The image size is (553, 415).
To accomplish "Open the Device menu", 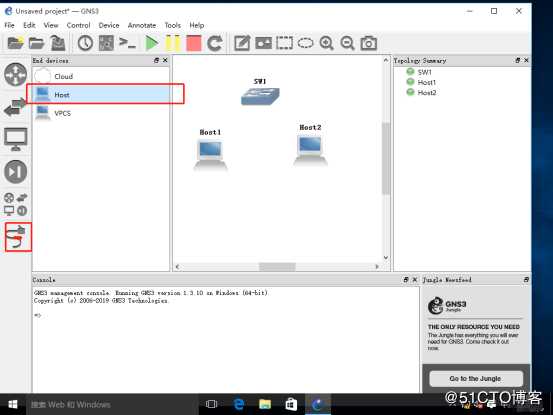I will tap(109, 25).
